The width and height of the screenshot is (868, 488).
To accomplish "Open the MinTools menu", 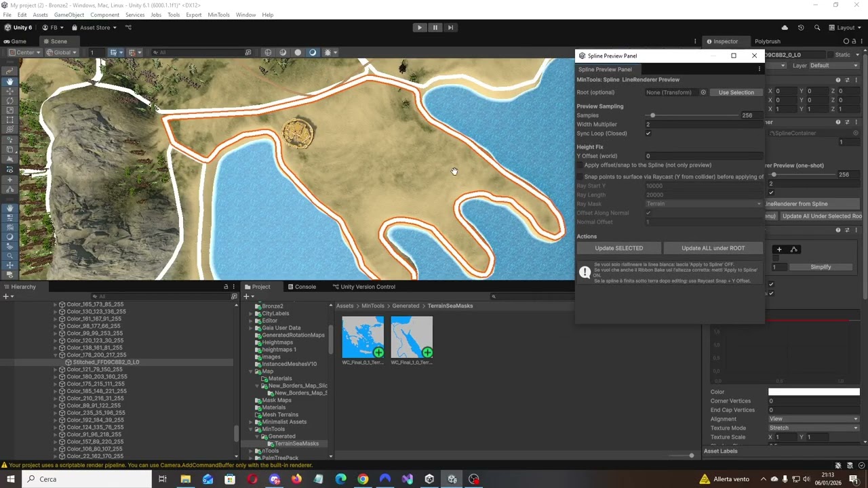I will (218, 15).
